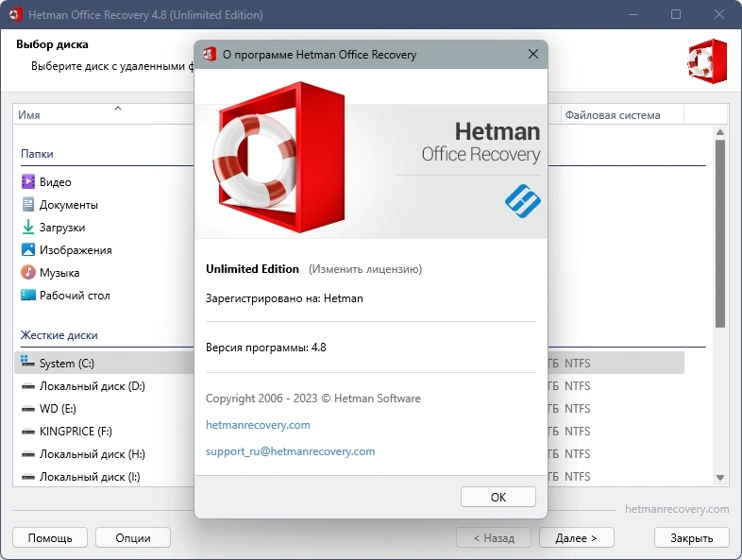Click the Помощь button
The height and width of the screenshot is (560, 742).
click(x=50, y=537)
